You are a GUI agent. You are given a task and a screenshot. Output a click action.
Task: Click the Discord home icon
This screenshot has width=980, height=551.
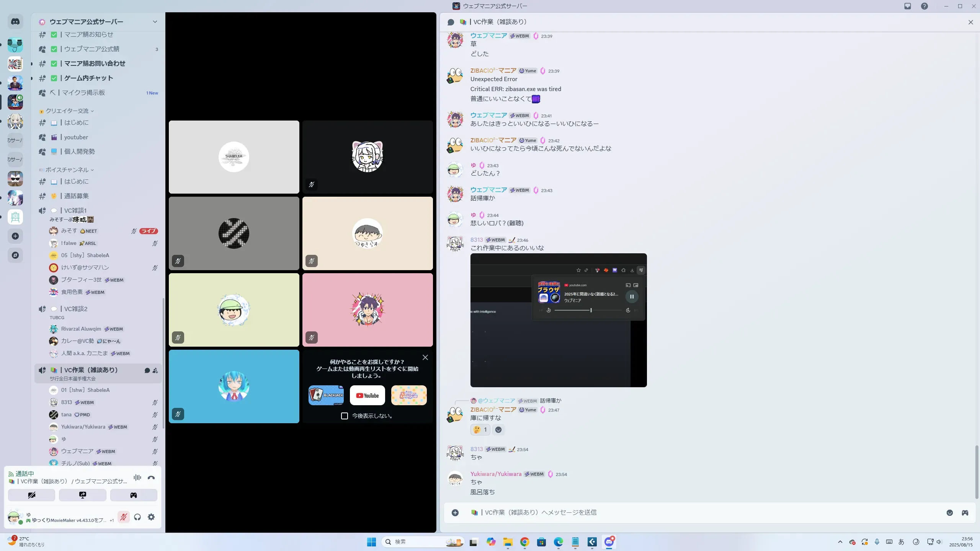pyautogui.click(x=15, y=22)
